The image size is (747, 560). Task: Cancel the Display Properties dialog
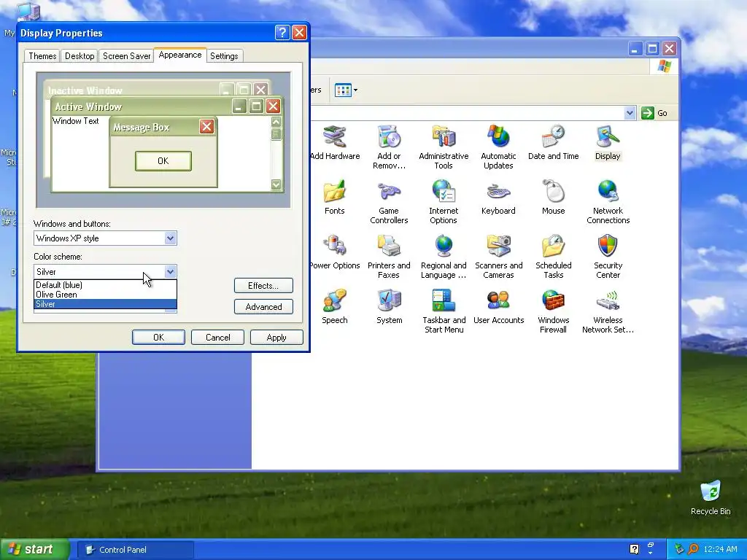tap(217, 337)
